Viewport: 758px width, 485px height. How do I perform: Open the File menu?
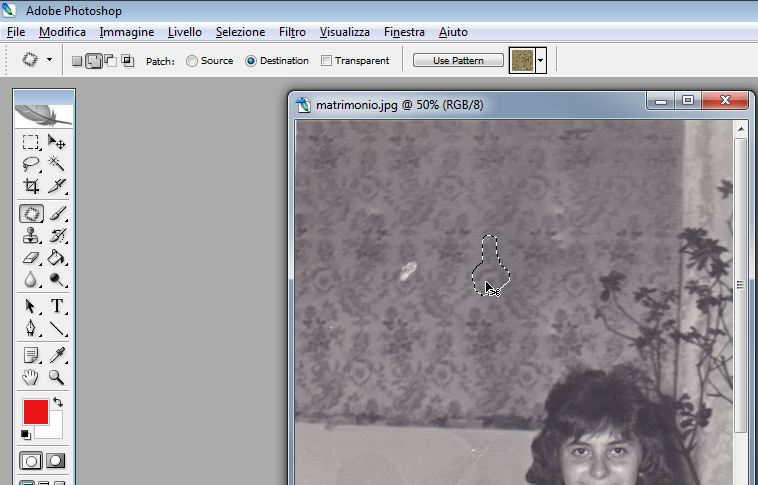[x=16, y=32]
